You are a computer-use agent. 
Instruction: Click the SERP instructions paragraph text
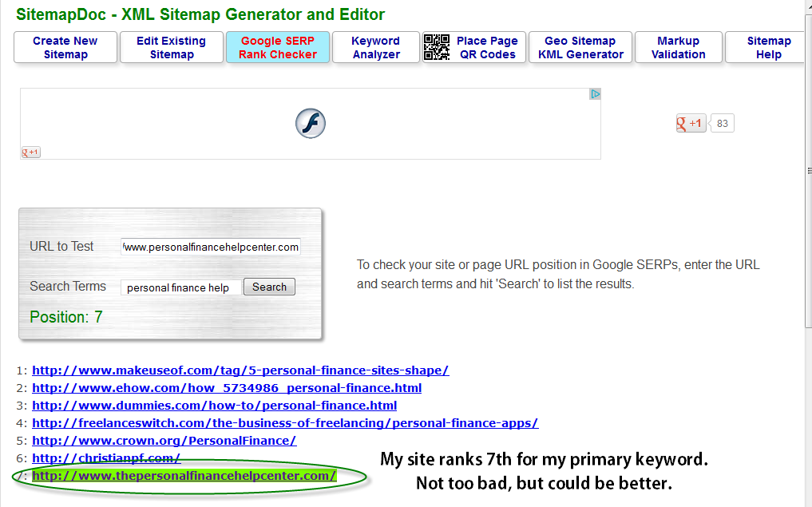pyautogui.click(x=558, y=275)
